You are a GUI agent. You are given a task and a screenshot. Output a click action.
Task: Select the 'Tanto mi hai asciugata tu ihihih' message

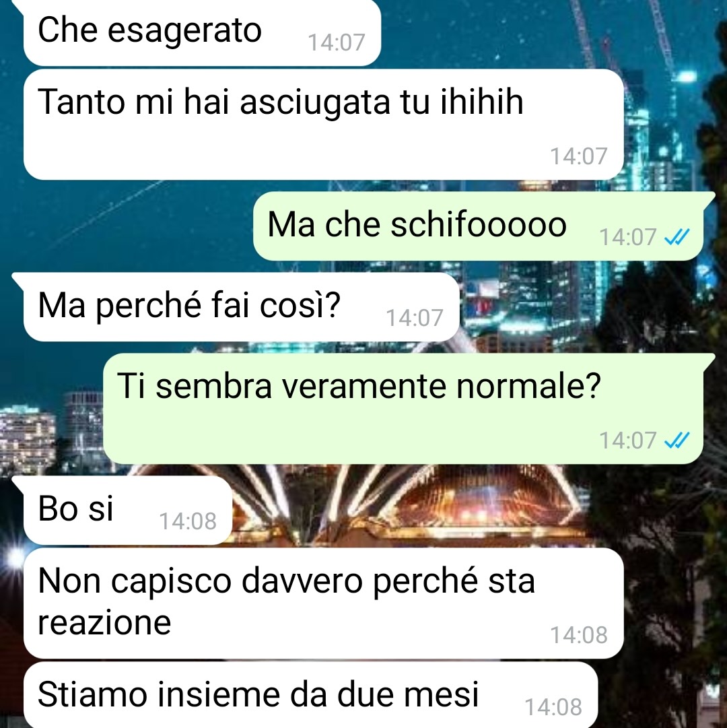[323, 125]
